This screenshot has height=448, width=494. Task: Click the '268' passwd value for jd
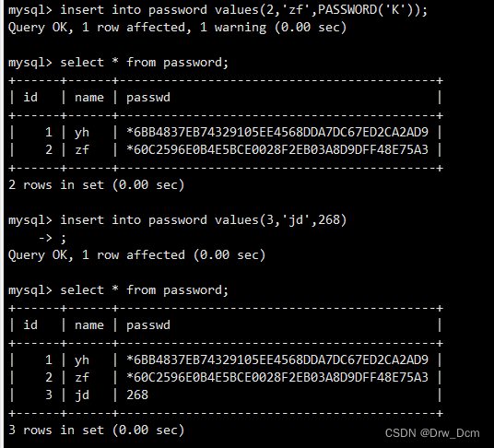tap(137, 395)
